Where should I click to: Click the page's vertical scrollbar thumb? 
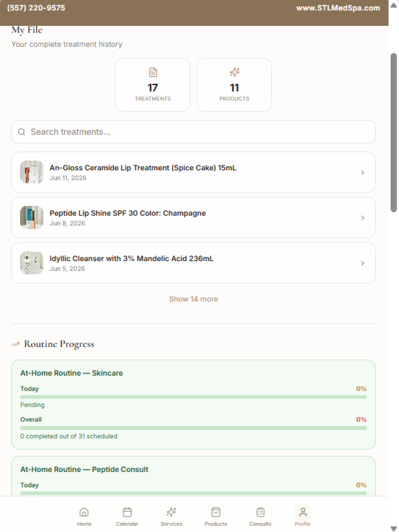pos(394,133)
